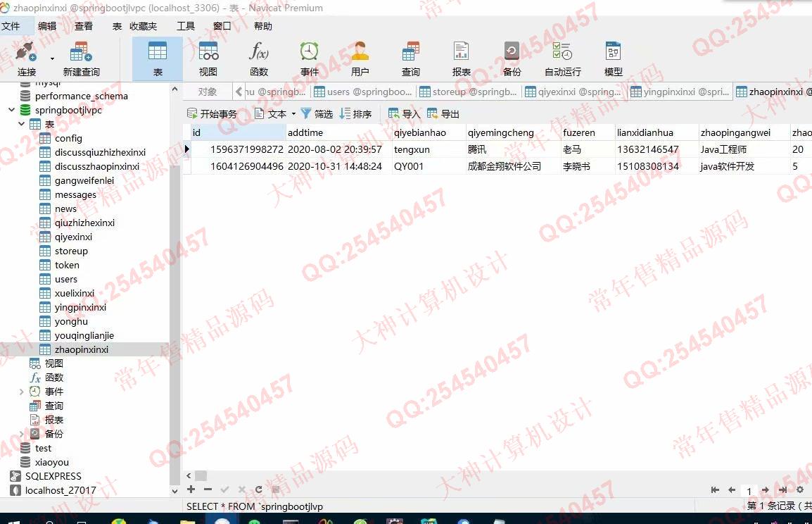Viewport: 812px width, 524px height.
Task: Open the 工具 menu
Action: pos(185,26)
